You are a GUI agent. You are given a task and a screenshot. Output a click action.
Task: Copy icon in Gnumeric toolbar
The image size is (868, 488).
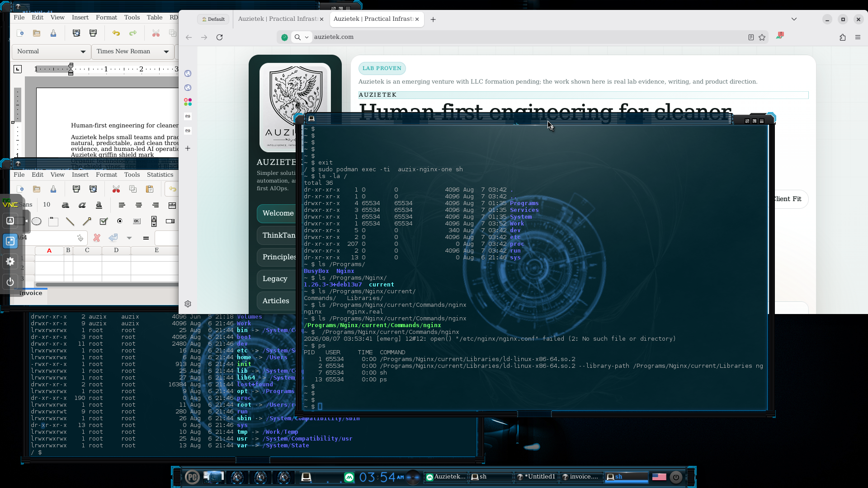coord(133,189)
